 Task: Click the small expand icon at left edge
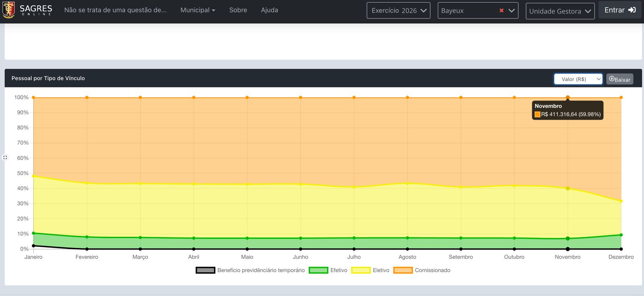(x=5, y=157)
